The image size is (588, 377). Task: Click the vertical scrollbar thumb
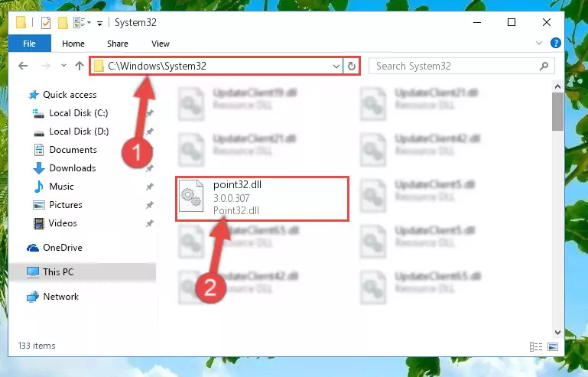(x=557, y=112)
